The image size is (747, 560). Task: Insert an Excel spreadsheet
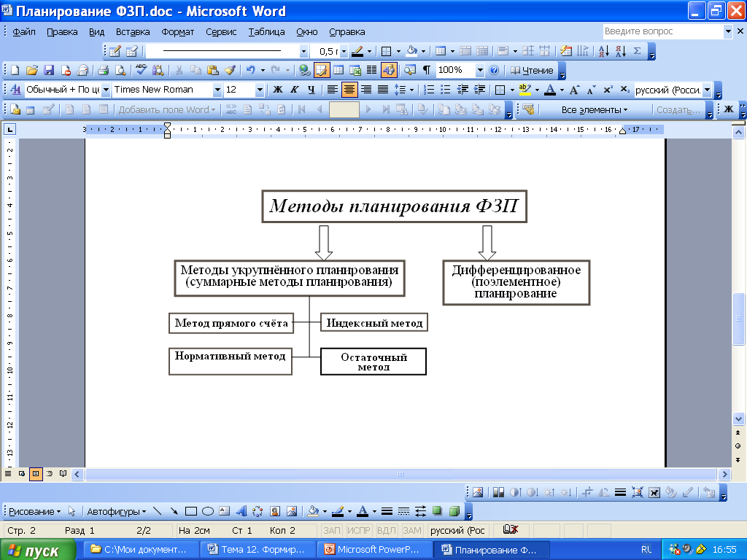point(355,71)
